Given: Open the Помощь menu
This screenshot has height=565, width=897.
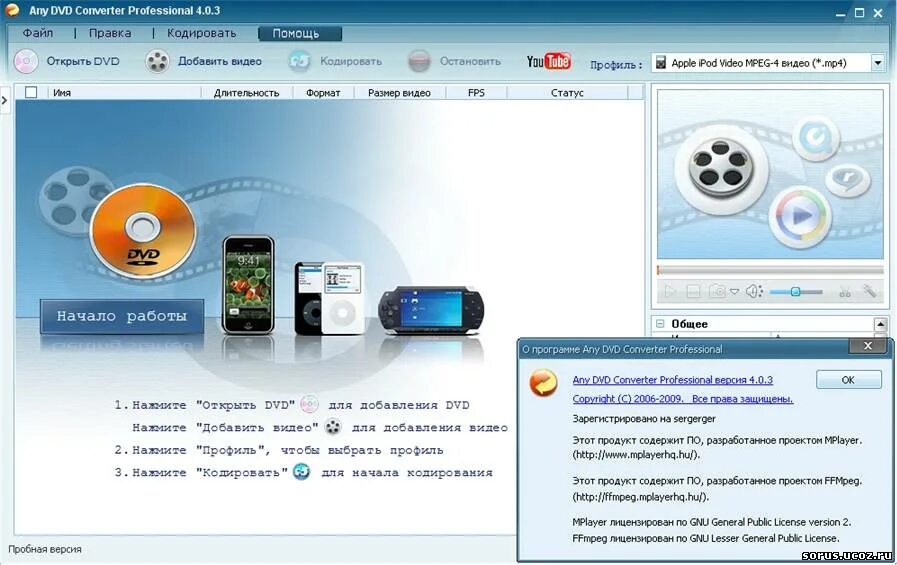Looking at the screenshot, I should click(300, 33).
